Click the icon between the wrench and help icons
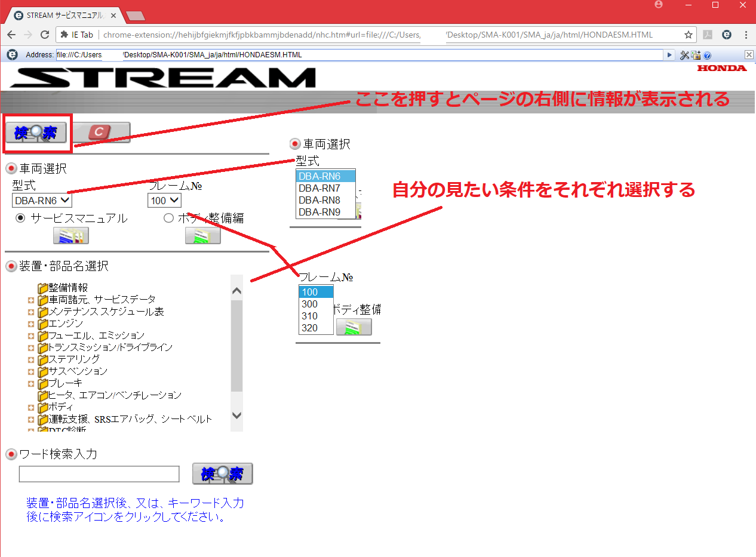The image size is (756, 557). coord(696,55)
